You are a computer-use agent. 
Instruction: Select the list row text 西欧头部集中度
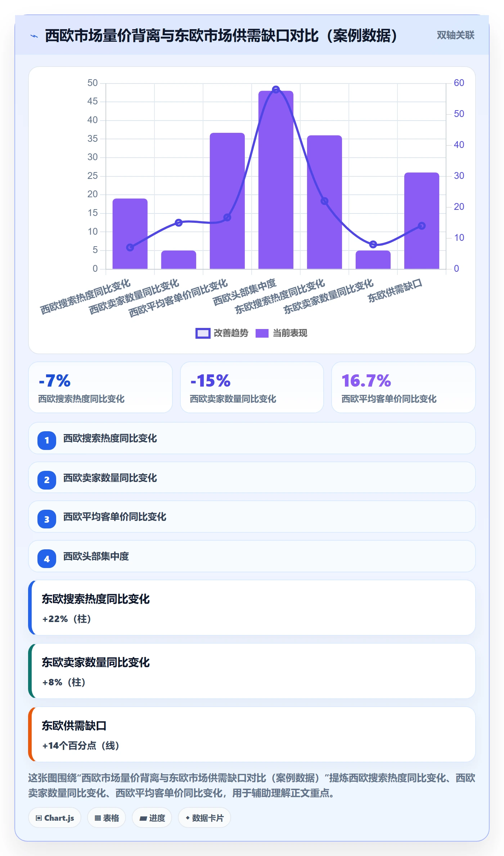click(x=96, y=557)
